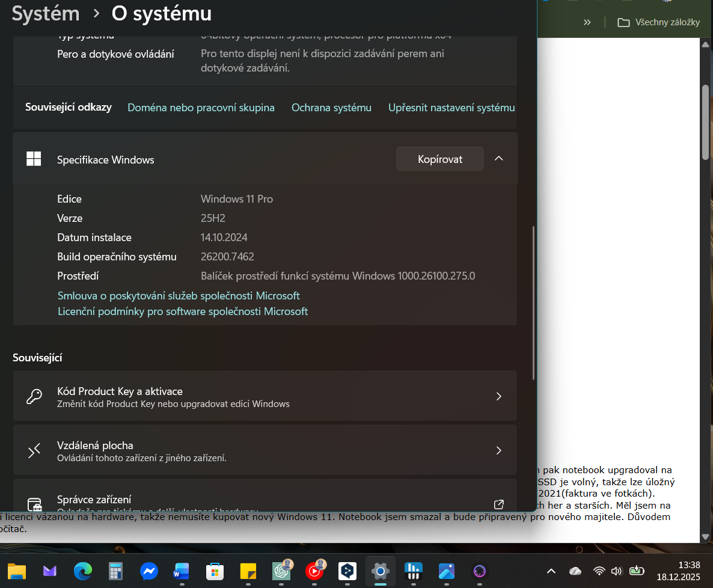Expand the bookmarks bar overflow chevron
The height and width of the screenshot is (588, 713).
point(587,22)
